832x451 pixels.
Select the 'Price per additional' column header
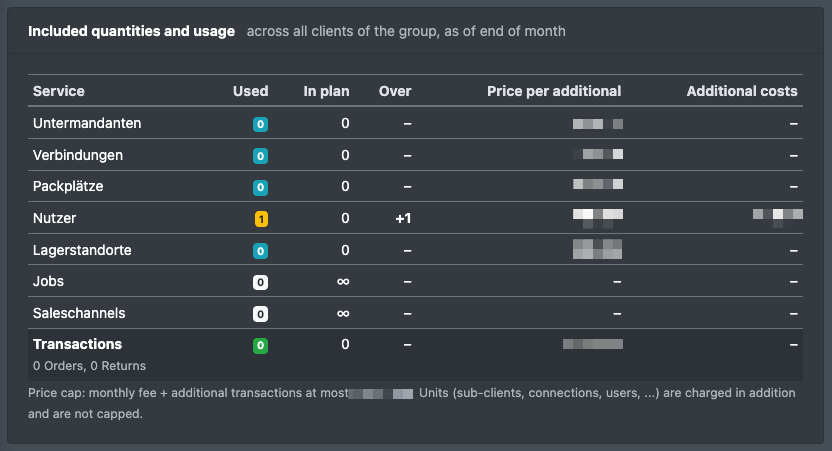pyautogui.click(x=554, y=91)
